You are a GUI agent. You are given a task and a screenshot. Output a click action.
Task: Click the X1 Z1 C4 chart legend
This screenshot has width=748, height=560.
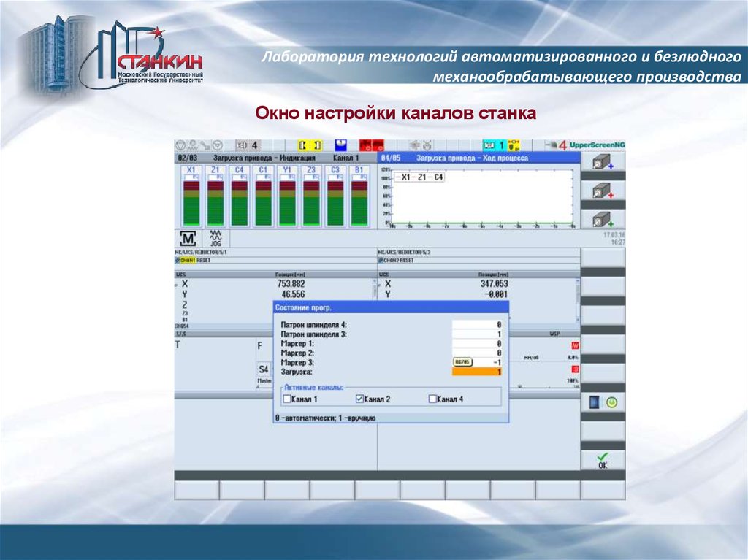pyautogui.click(x=419, y=177)
